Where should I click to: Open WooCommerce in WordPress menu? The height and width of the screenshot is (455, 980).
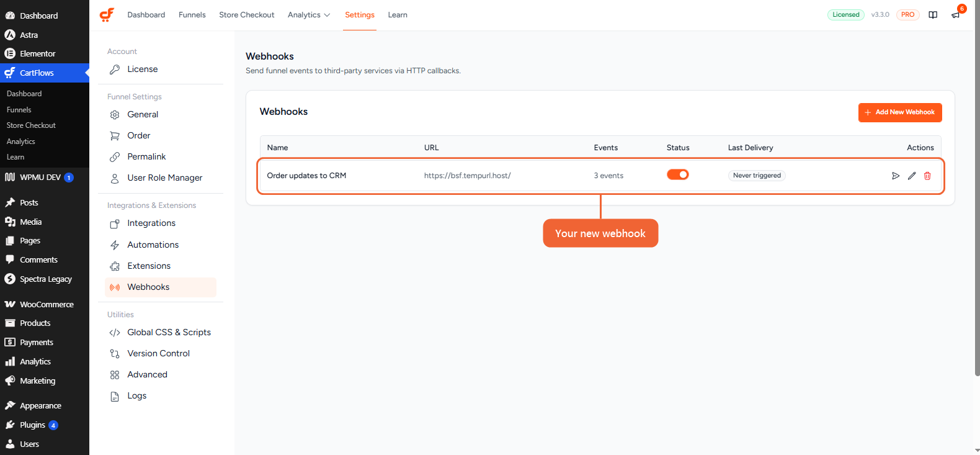click(x=45, y=304)
